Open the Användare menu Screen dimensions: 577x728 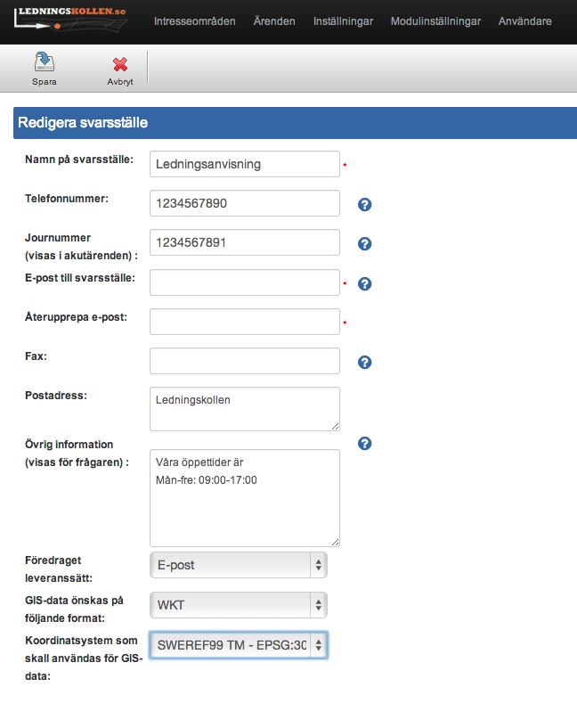pos(524,21)
